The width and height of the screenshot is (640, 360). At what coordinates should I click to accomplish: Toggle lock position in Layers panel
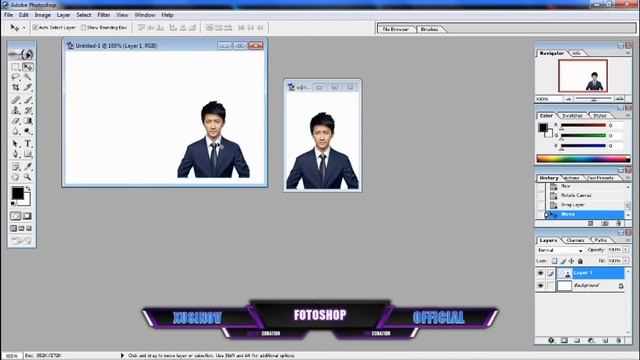point(571,261)
